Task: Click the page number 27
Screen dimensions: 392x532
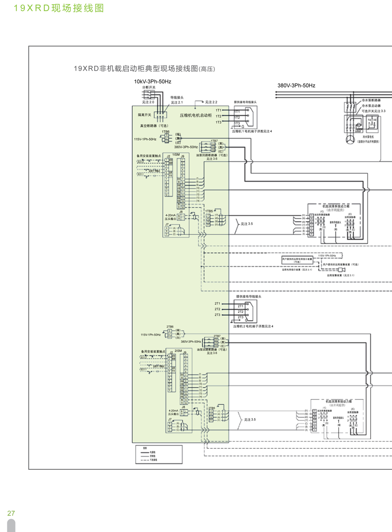Action: (x=11, y=513)
